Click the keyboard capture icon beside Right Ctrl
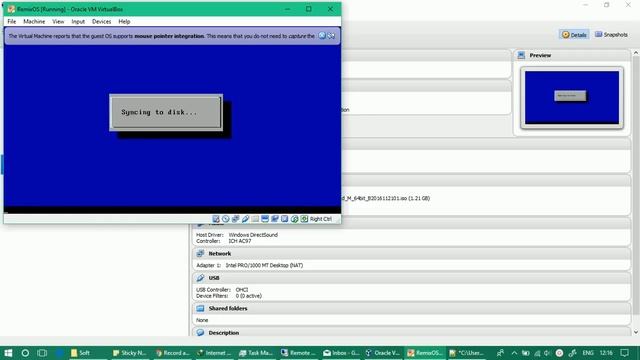 (x=304, y=219)
